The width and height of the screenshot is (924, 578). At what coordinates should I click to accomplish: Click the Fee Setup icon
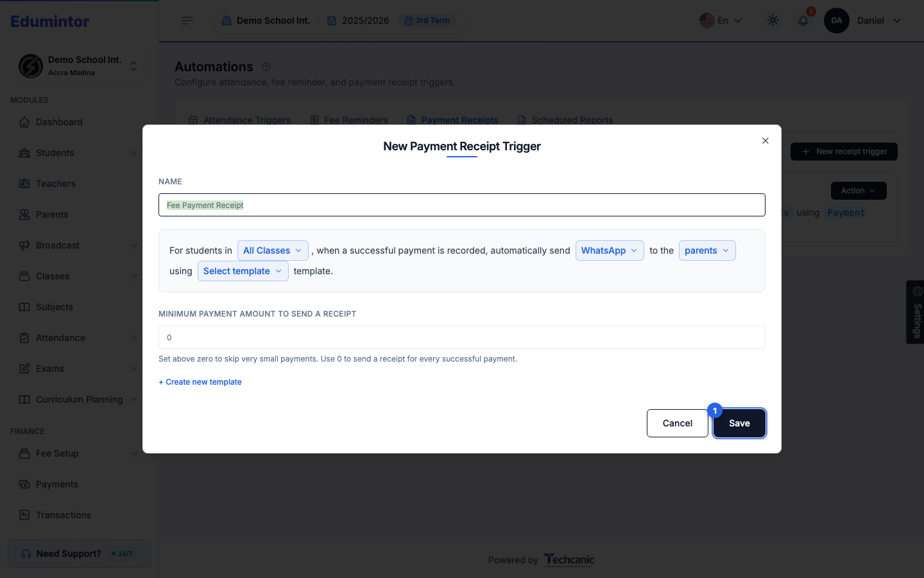(24, 453)
